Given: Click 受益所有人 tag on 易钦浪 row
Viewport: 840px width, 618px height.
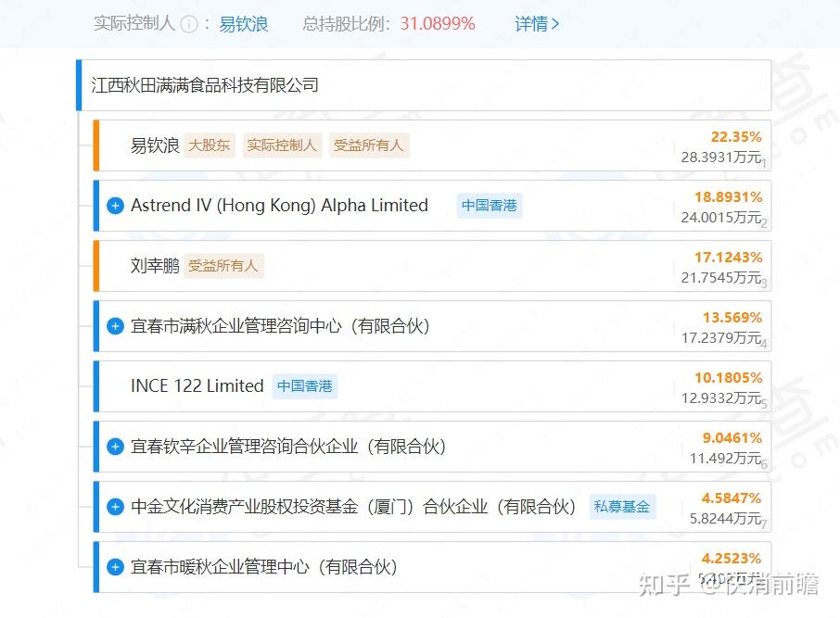Looking at the screenshot, I should (369, 145).
